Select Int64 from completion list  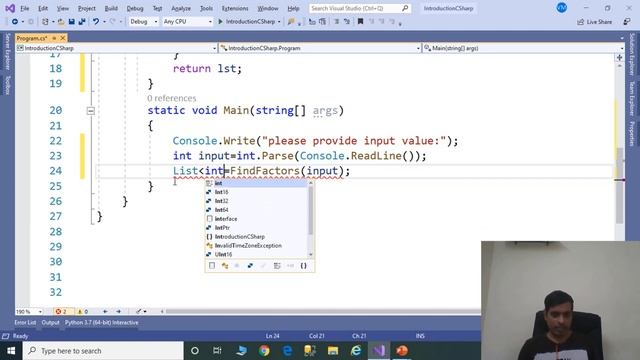tap(257, 210)
